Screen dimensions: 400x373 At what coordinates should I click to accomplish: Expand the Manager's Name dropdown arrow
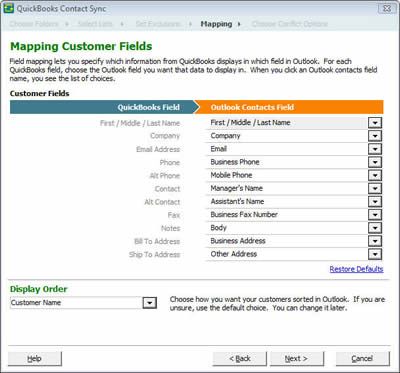tap(375, 189)
